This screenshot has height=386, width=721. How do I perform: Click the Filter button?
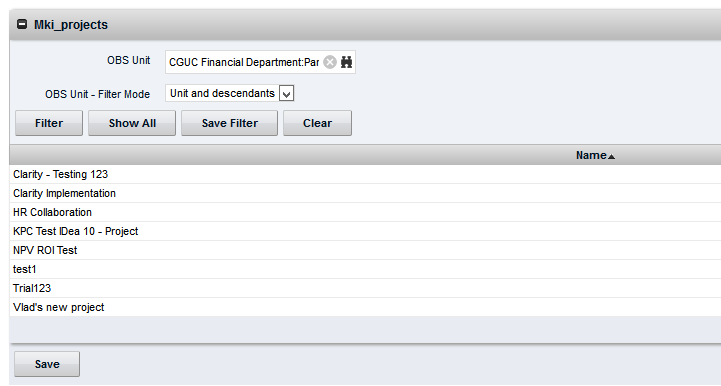(x=49, y=123)
